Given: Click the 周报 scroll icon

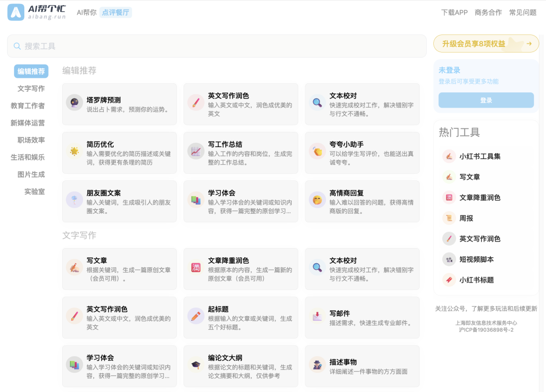Looking at the screenshot, I should tap(449, 218).
